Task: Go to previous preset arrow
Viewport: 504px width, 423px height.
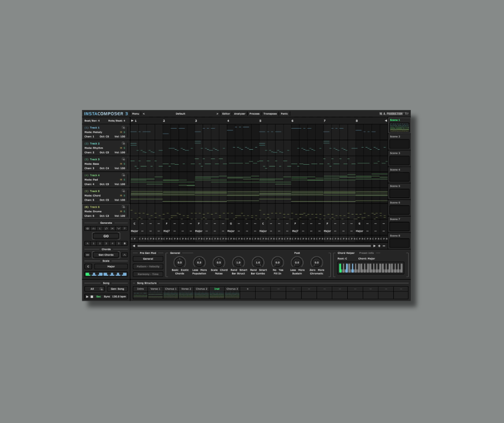Action: (144, 114)
